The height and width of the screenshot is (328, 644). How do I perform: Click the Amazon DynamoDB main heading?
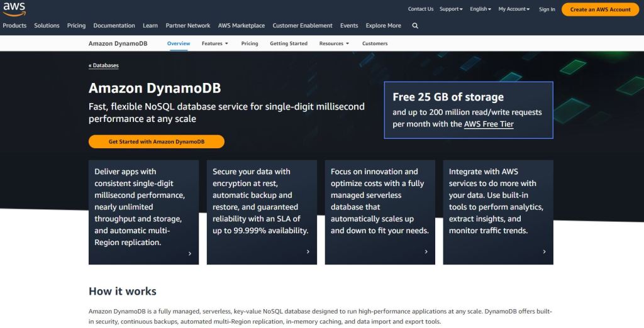155,88
